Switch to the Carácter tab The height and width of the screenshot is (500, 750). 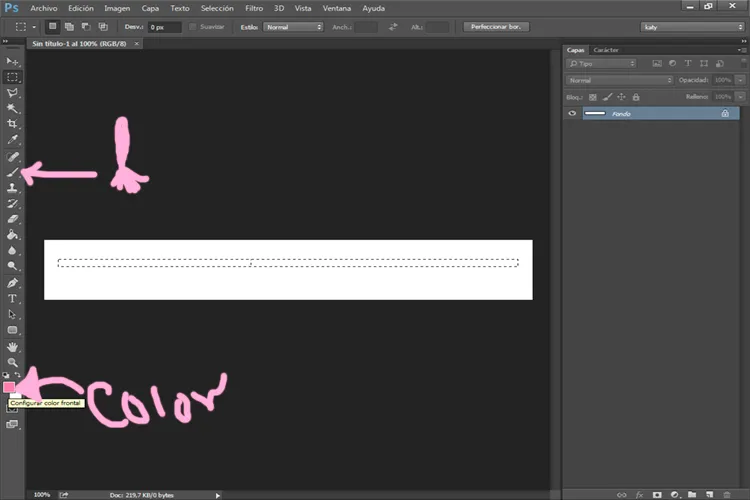coord(606,49)
